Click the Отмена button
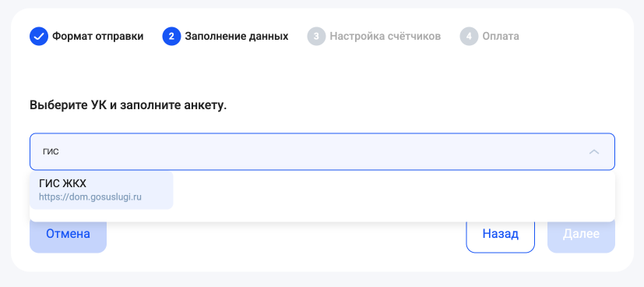This screenshot has width=644, height=287. 68,234
